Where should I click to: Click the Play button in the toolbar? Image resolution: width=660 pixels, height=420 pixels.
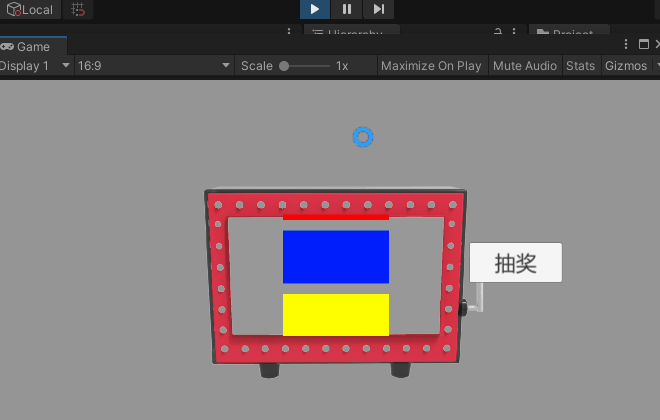click(315, 9)
